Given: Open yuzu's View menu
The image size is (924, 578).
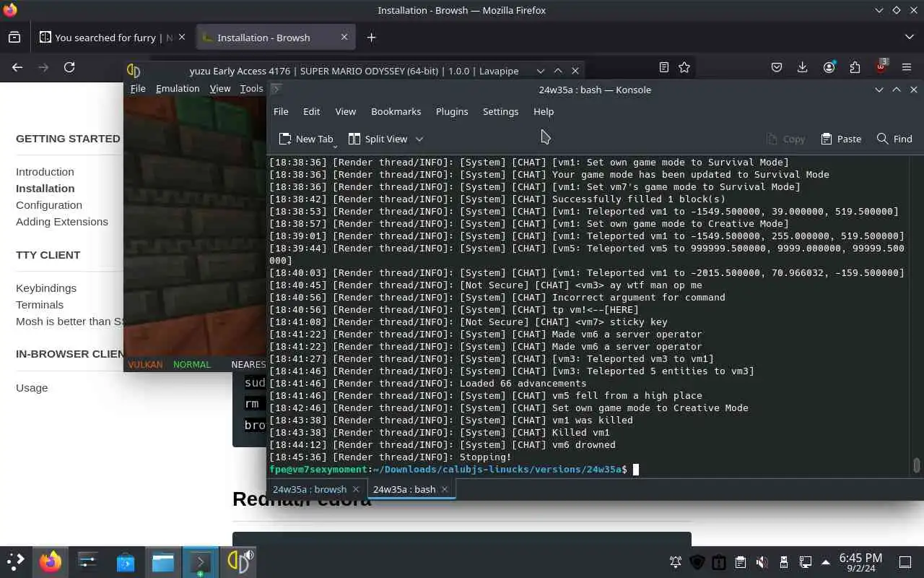Looking at the screenshot, I should (x=220, y=88).
